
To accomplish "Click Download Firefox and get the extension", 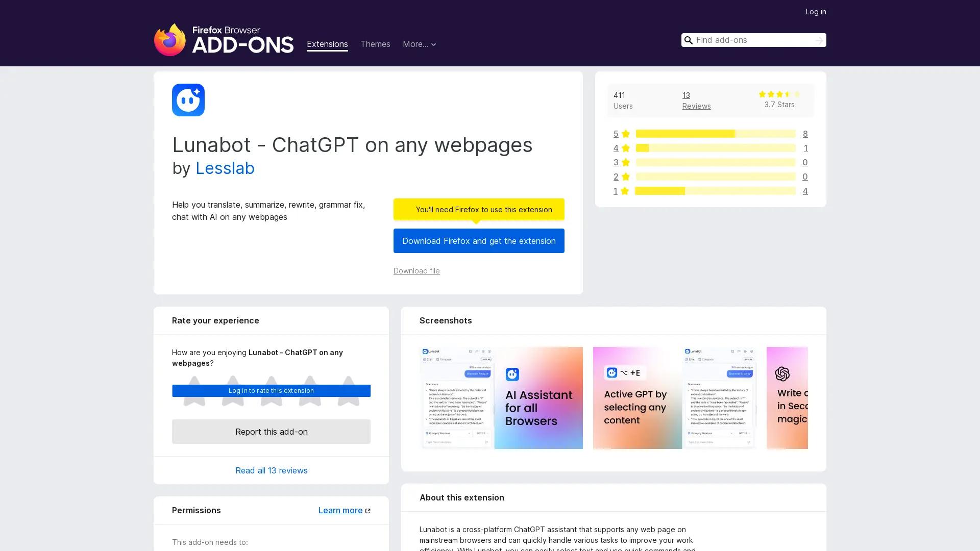I will pos(478,241).
